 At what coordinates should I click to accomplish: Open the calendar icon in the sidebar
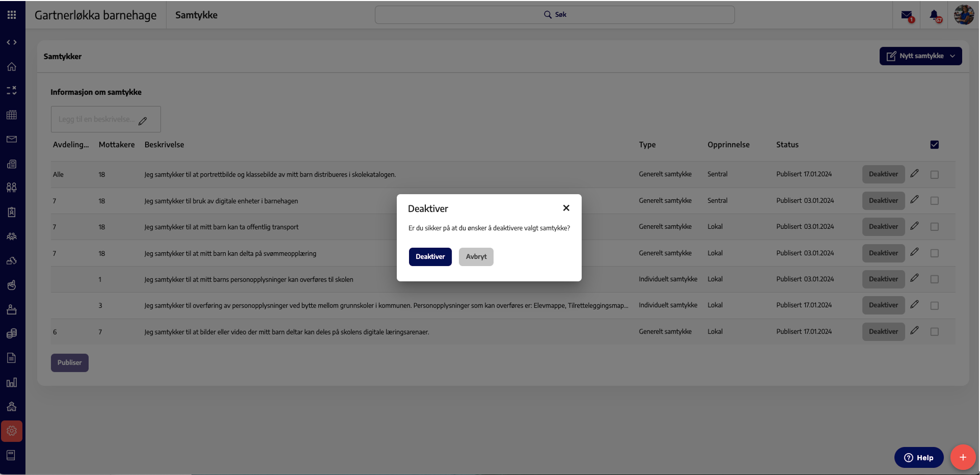[x=12, y=115]
